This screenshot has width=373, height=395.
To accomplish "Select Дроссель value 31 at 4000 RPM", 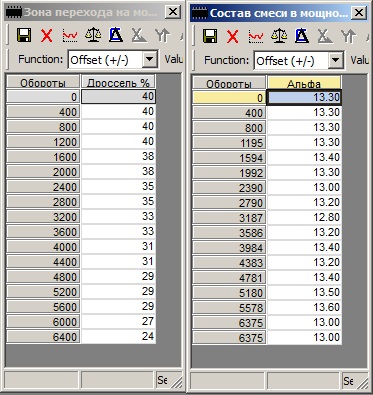I will click(118, 247).
